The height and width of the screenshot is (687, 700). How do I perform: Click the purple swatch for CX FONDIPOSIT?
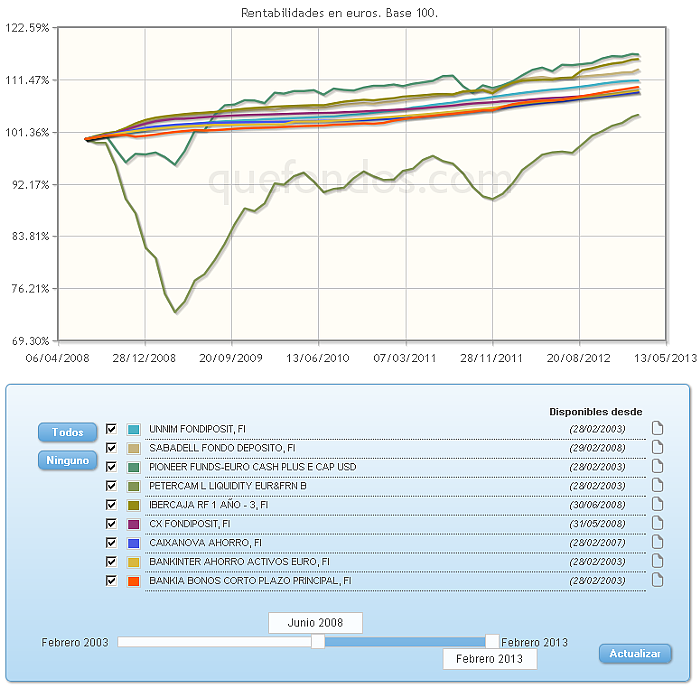tap(133, 524)
